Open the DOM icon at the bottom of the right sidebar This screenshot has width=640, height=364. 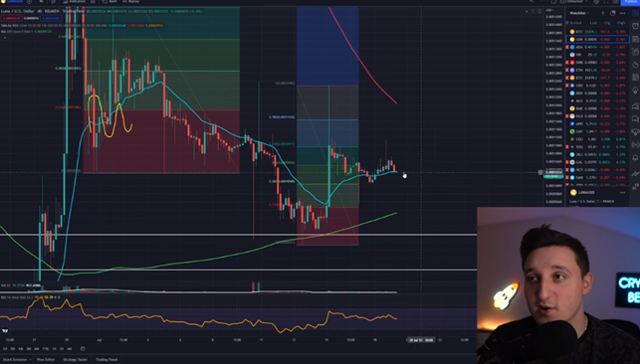(635, 187)
